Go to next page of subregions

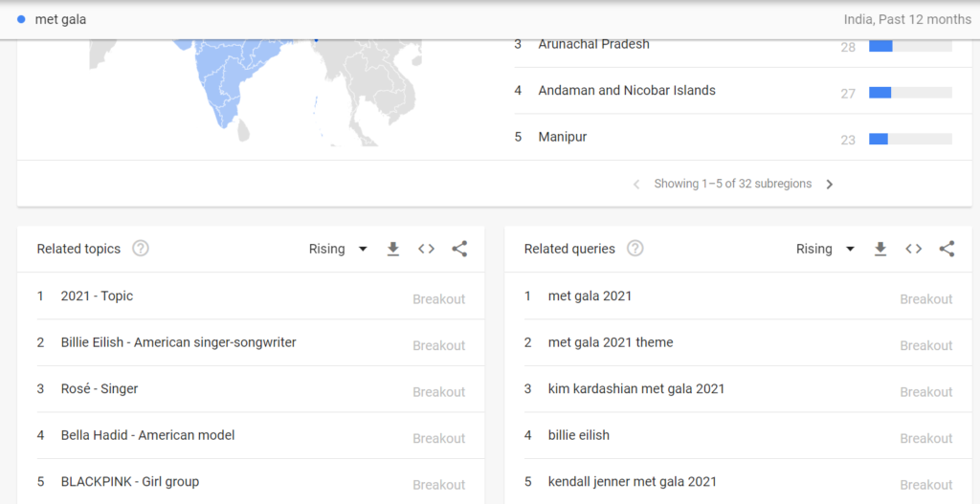click(830, 185)
